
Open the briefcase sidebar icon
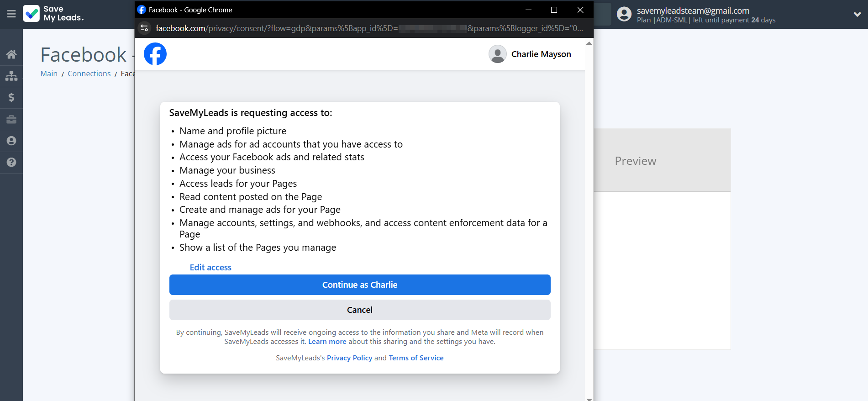(x=11, y=119)
